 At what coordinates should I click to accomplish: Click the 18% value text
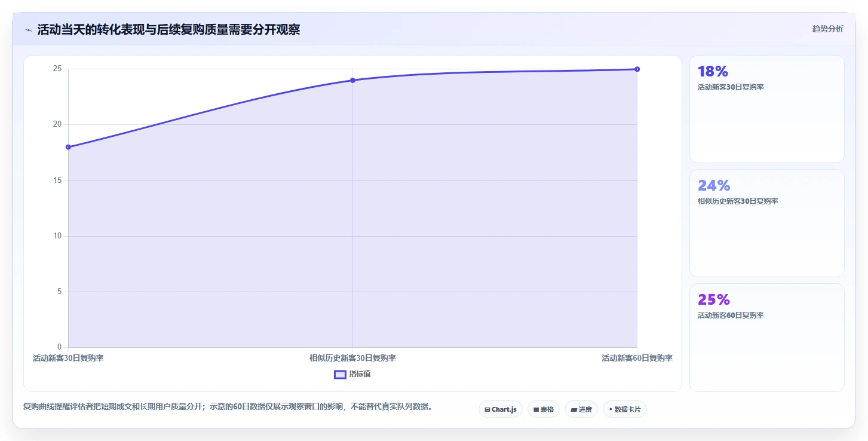tap(713, 72)
